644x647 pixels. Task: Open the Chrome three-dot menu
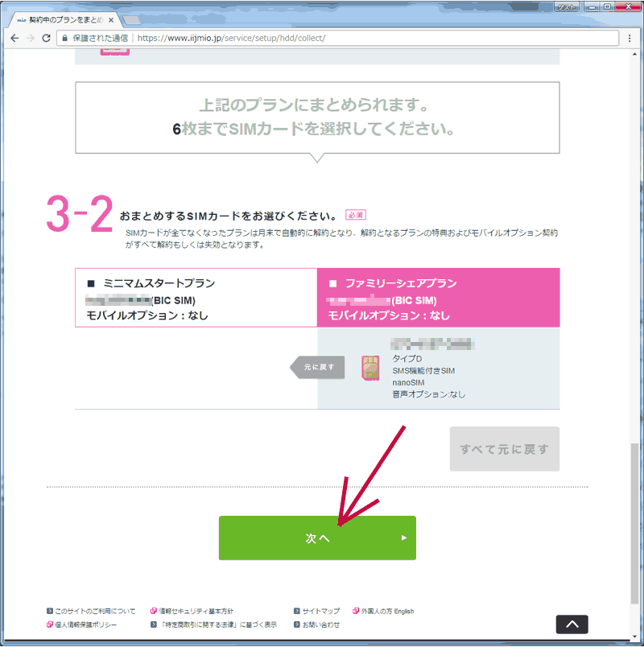(630, 38)
